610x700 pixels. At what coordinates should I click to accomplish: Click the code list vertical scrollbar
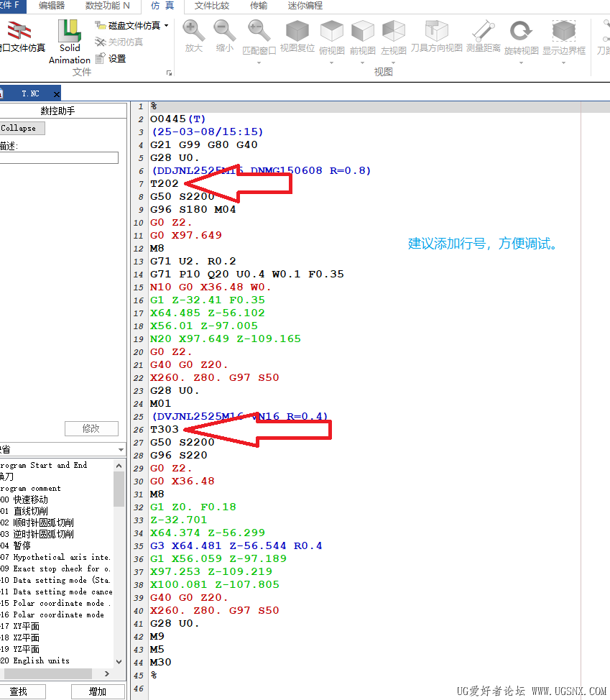[x=119, y=561]
